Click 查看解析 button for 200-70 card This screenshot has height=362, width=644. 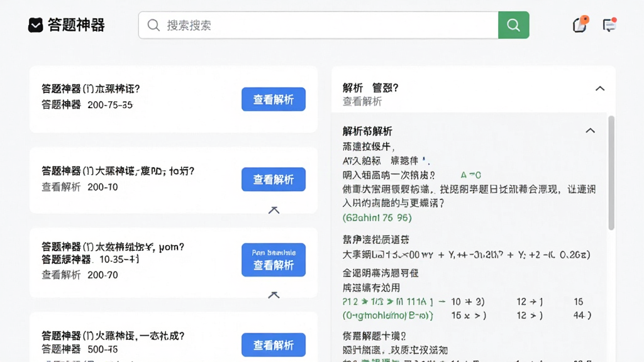(x=274, y=260)
